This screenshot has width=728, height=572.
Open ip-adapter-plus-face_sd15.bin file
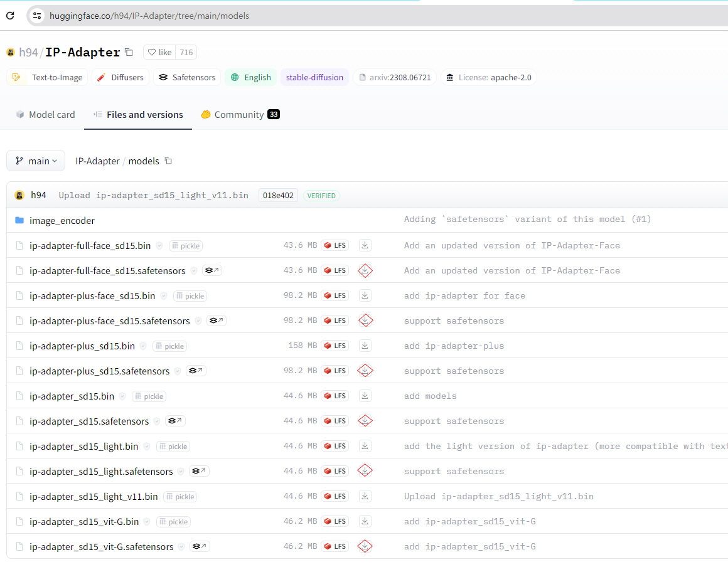click(92, 296)
